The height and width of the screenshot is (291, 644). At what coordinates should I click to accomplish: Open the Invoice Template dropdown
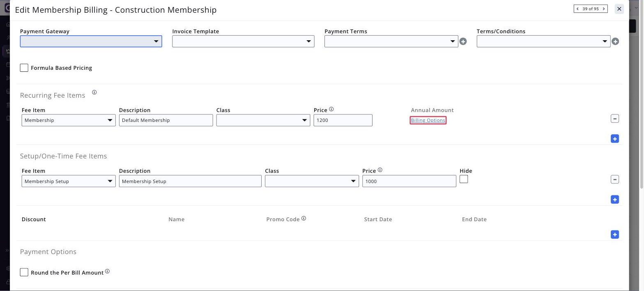tap(243, 41)
